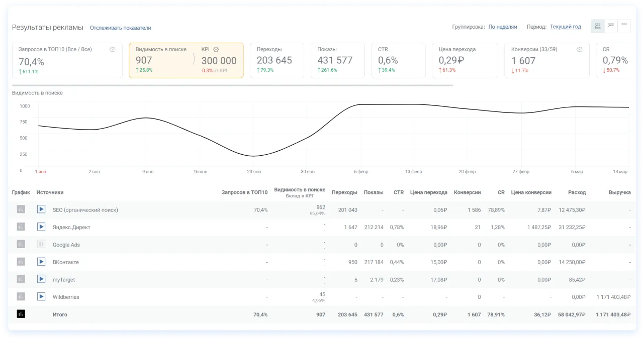Screen dimensions: 644x340
Task: Click Wildberries source name
Action: (66, 297)
